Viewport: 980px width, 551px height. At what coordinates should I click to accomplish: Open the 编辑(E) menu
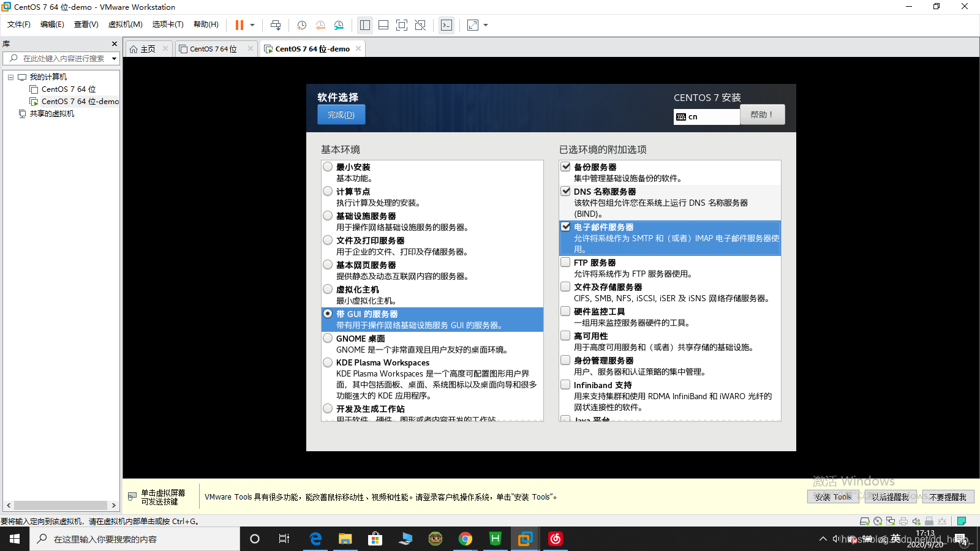[52, 24]
